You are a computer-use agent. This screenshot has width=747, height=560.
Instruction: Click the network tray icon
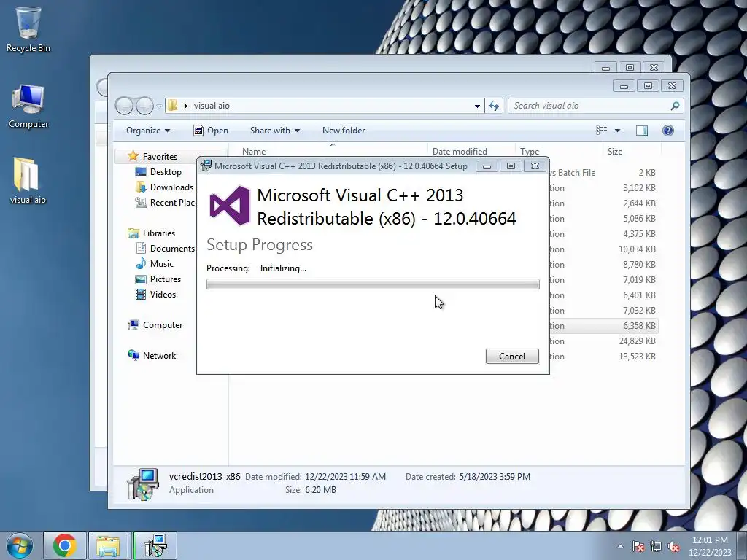(x=656, y=546)
